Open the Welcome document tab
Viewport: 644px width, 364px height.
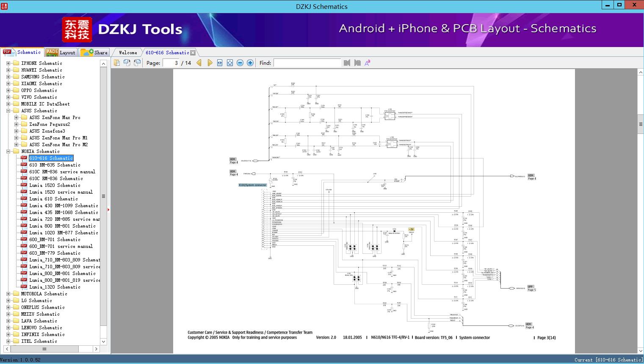pyautogui.click(x=128, y=53)
